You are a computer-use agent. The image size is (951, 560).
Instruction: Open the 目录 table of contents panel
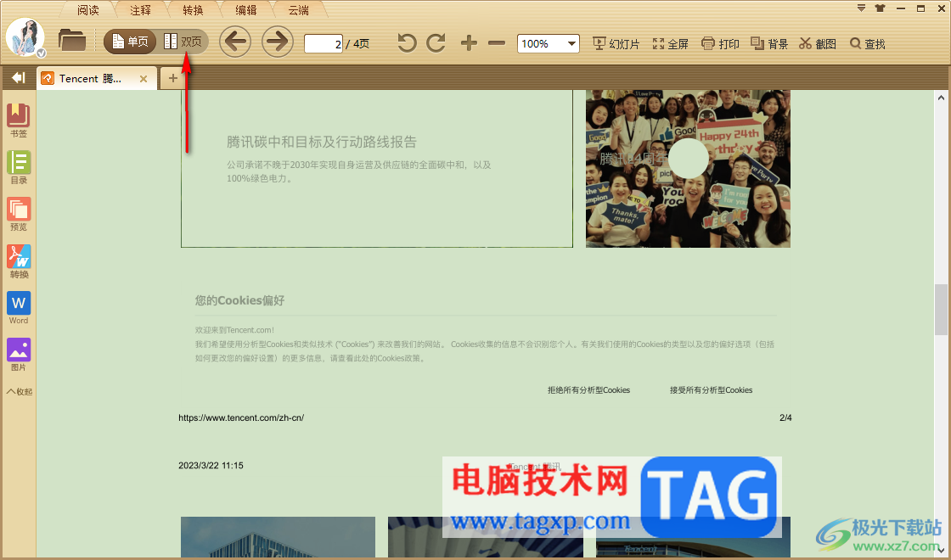(x=18, y=167)
